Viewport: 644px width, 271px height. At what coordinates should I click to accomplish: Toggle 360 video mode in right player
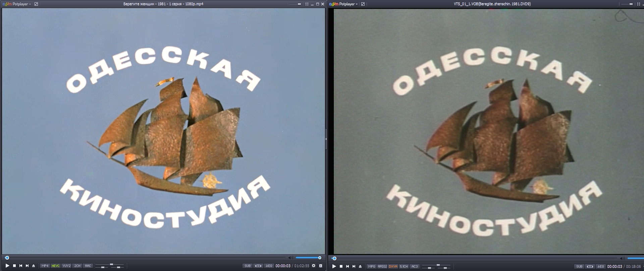(x=590, y=266)
